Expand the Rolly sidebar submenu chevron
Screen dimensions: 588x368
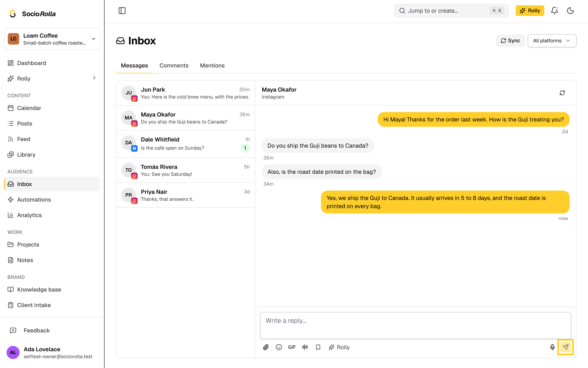tap(94, 78)
